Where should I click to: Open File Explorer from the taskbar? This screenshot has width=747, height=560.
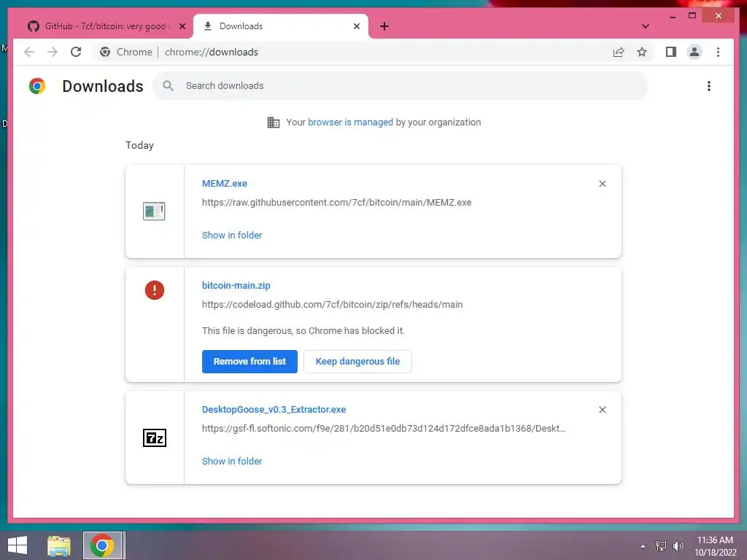click(x=59, y=545)
